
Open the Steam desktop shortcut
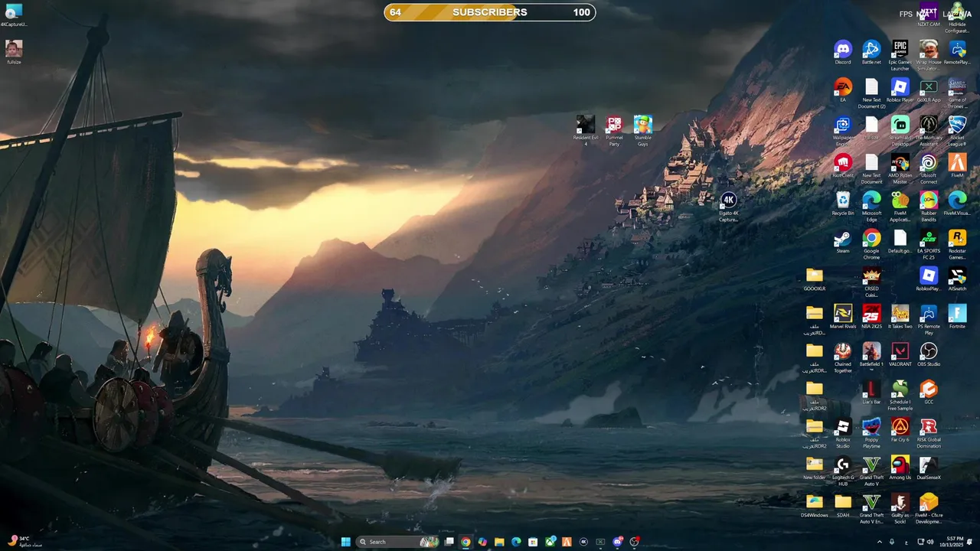tap(843, 242)
